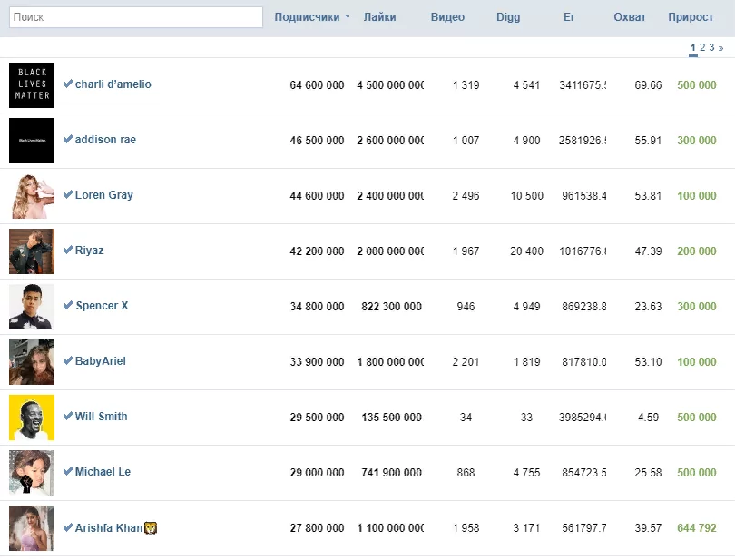Sort by Digg column header
This screenshot has height=560, width=735.
point(508,17)
